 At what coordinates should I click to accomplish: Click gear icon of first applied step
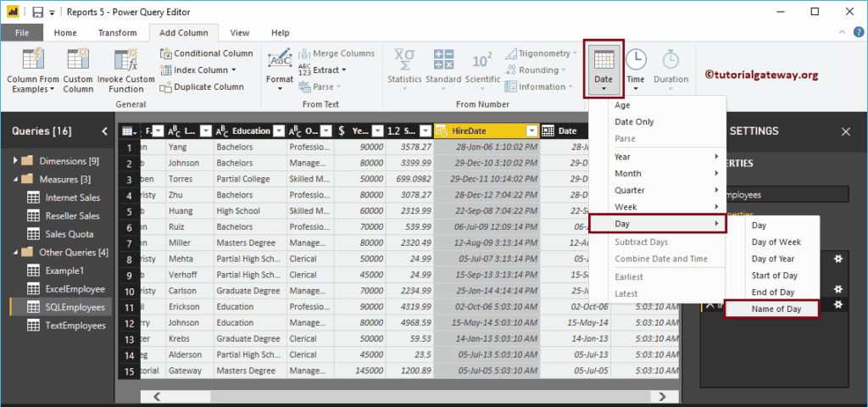[x=838, y=259]
